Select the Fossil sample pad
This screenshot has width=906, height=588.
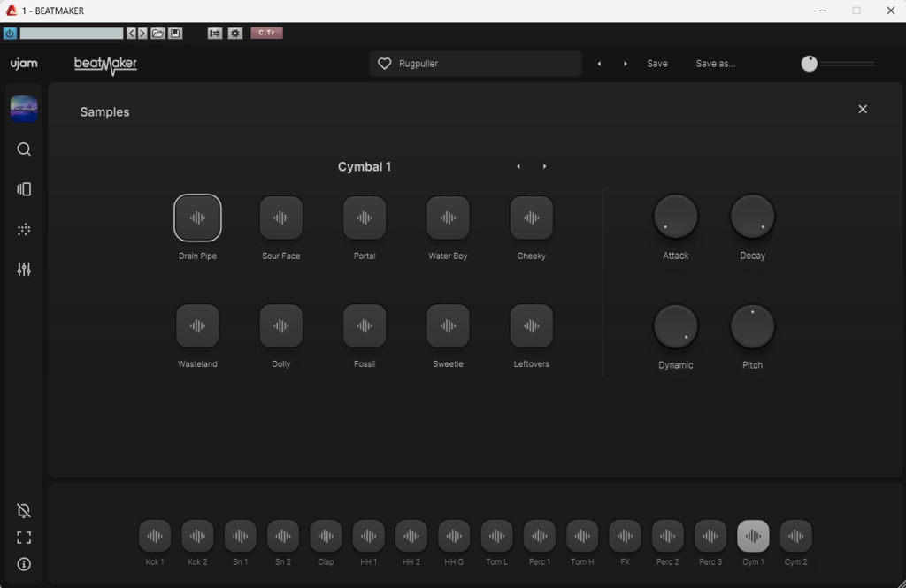pyautogui.click(x=365, y=325)
